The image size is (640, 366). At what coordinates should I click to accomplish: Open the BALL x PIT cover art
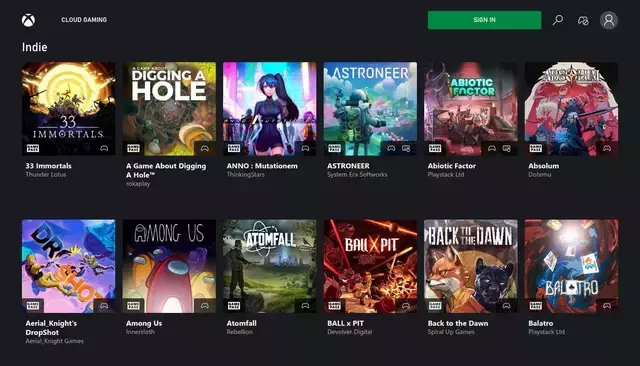tap(371, 266)
